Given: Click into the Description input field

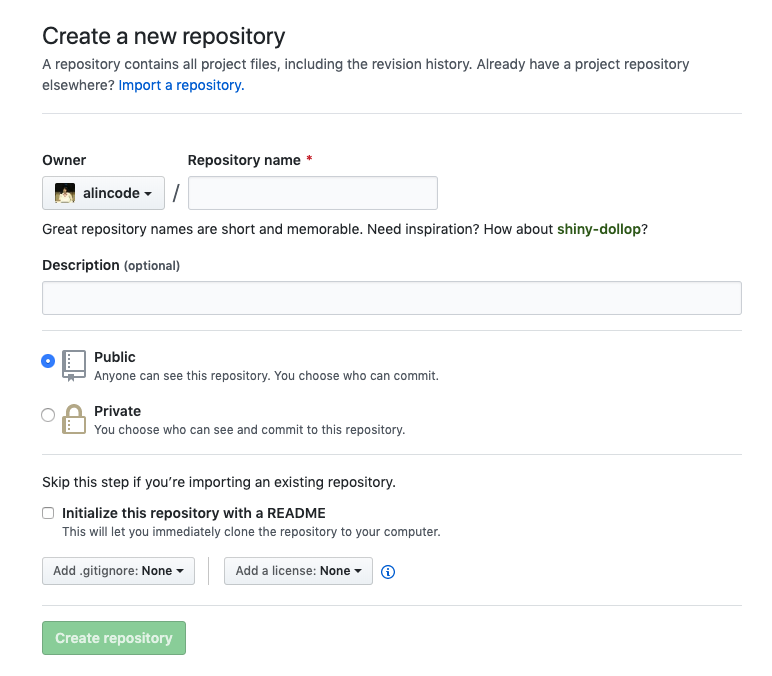Looking at the screenshot, I should click(x=391, y=298).
